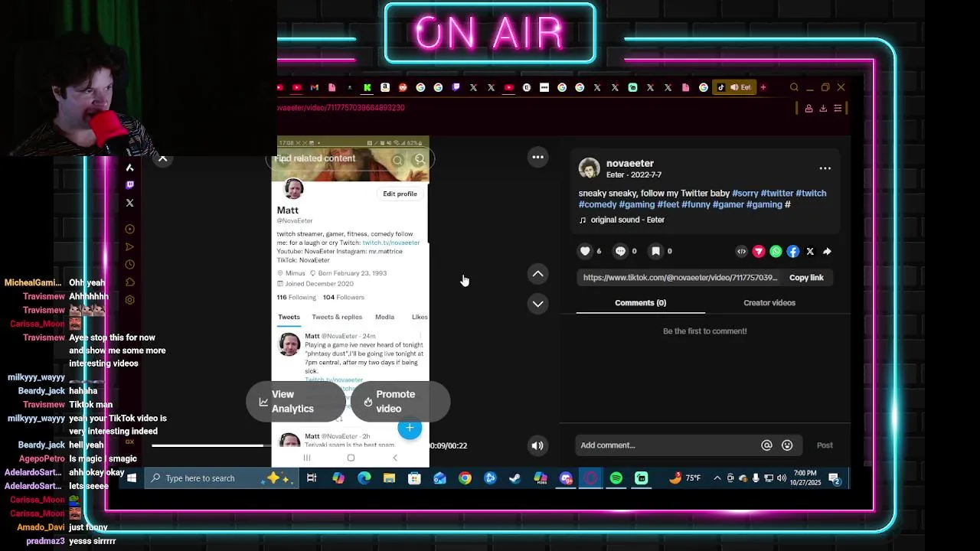
Task: Click the browser address bar URL
Action: click(x=341, y=108)
